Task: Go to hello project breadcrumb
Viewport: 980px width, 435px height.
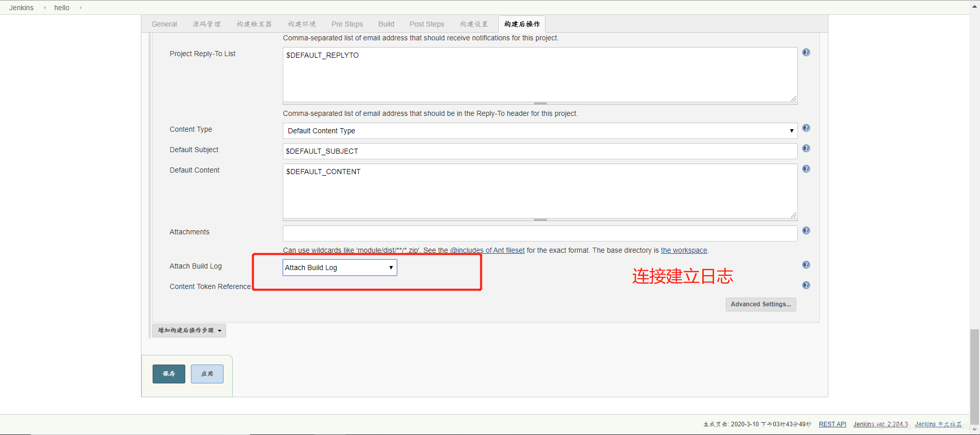Action: point(62,8)
